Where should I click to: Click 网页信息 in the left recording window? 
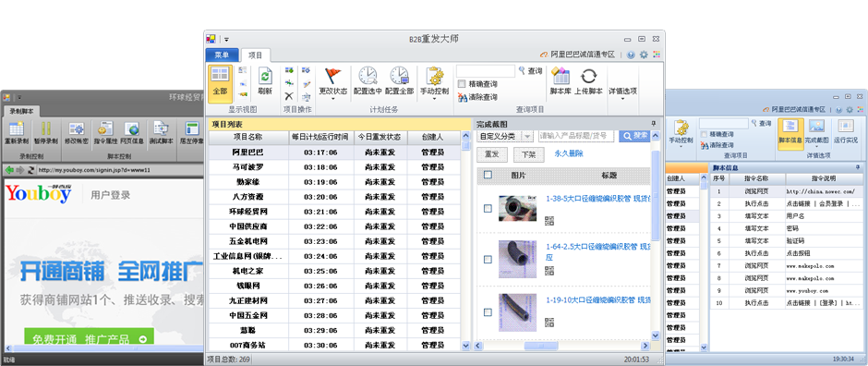pyautogui.click(x=133, y=133)
